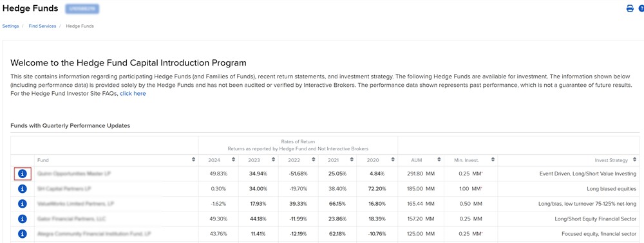
Task: Sort funds by 2023 returns
Action: point(273,160)
